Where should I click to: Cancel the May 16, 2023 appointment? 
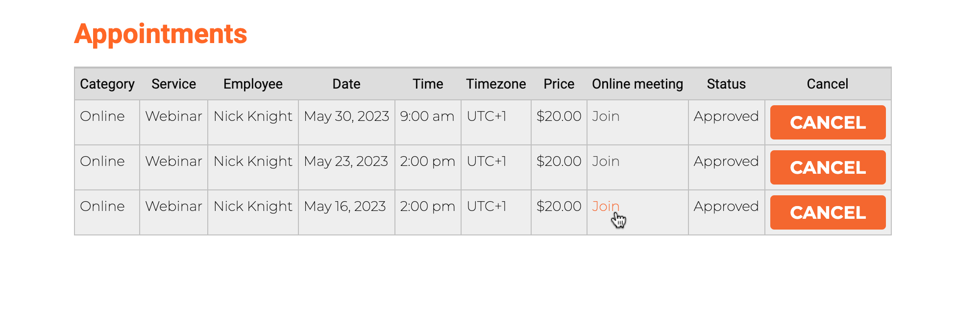click(828, 212)
